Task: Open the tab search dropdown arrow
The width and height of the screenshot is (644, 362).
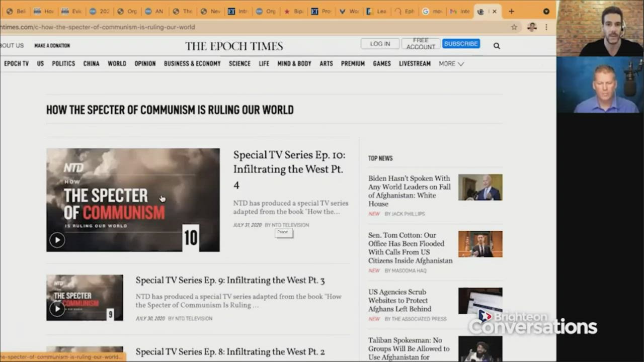Action: click(x=546, y=11)
